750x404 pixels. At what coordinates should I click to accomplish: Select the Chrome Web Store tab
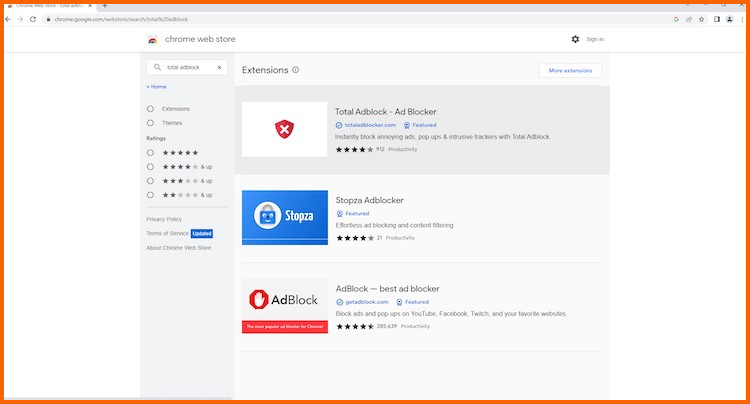point(49,6)
